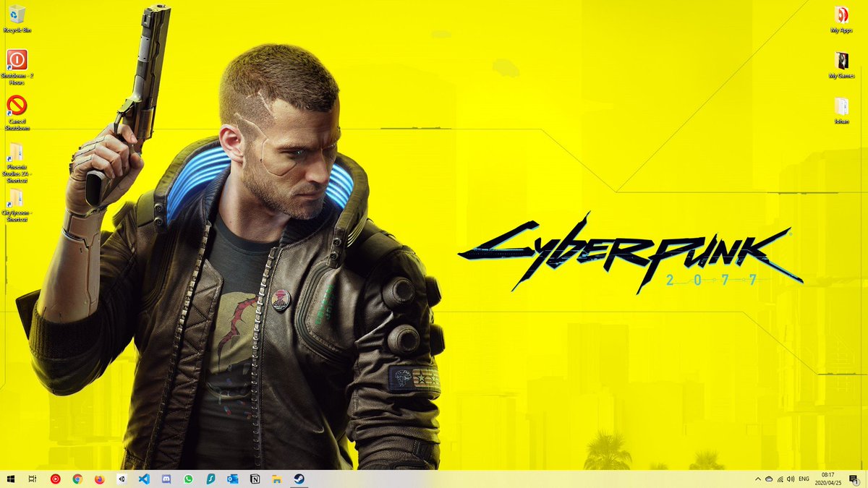This screenshot has width=868, height=488.
Task: Open the Windows Start menu
Action: point(11,479)
